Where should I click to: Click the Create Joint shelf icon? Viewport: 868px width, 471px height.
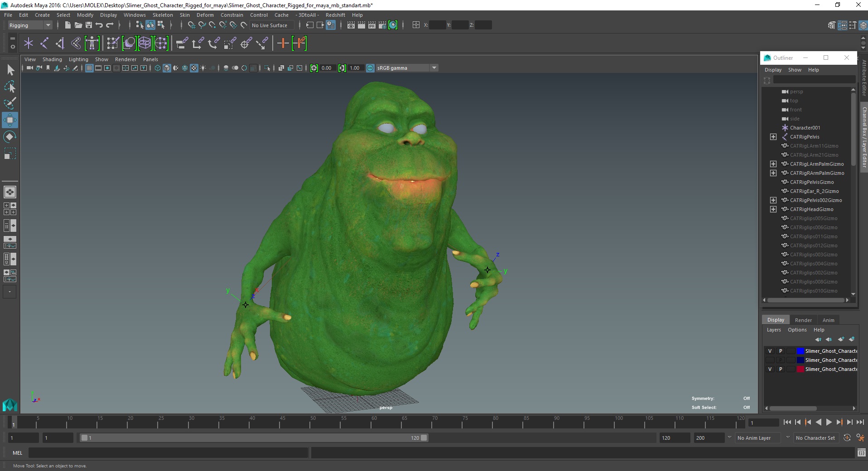click(44, 43)
